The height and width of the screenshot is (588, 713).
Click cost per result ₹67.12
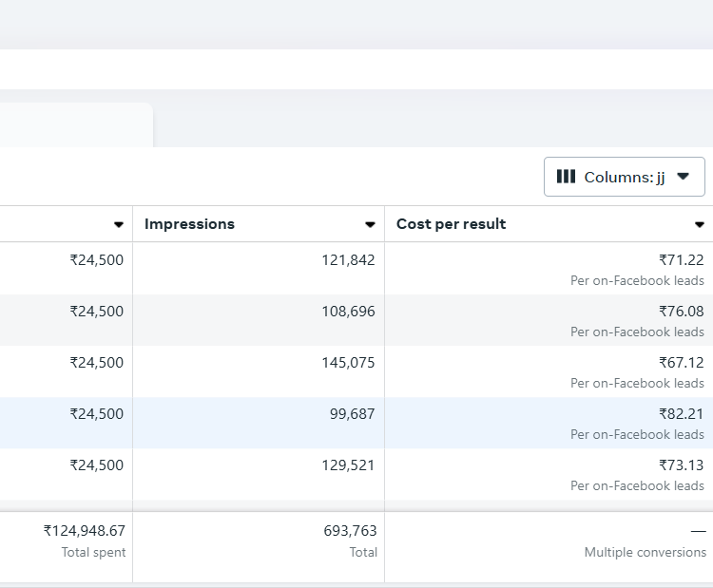(x=682, y=363)
